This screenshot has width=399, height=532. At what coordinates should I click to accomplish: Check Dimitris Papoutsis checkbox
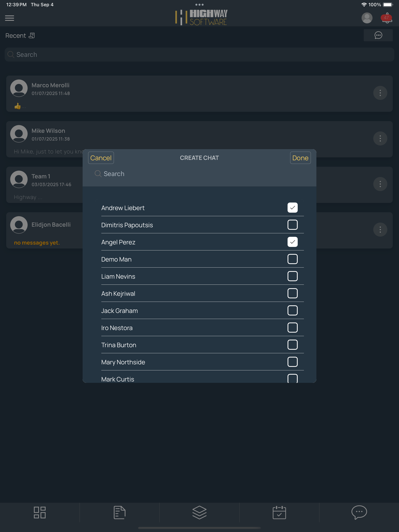coord(292,225)
